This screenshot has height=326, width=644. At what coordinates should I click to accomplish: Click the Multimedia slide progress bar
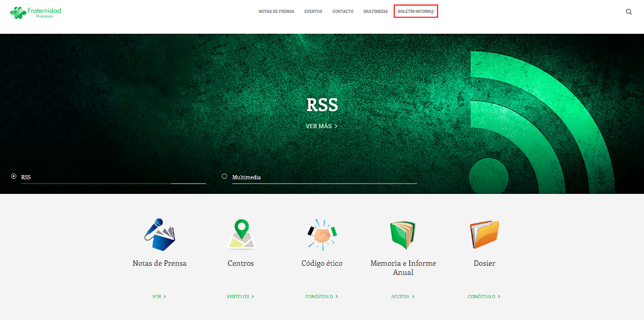pyautogui.click(x=324, y=184)
